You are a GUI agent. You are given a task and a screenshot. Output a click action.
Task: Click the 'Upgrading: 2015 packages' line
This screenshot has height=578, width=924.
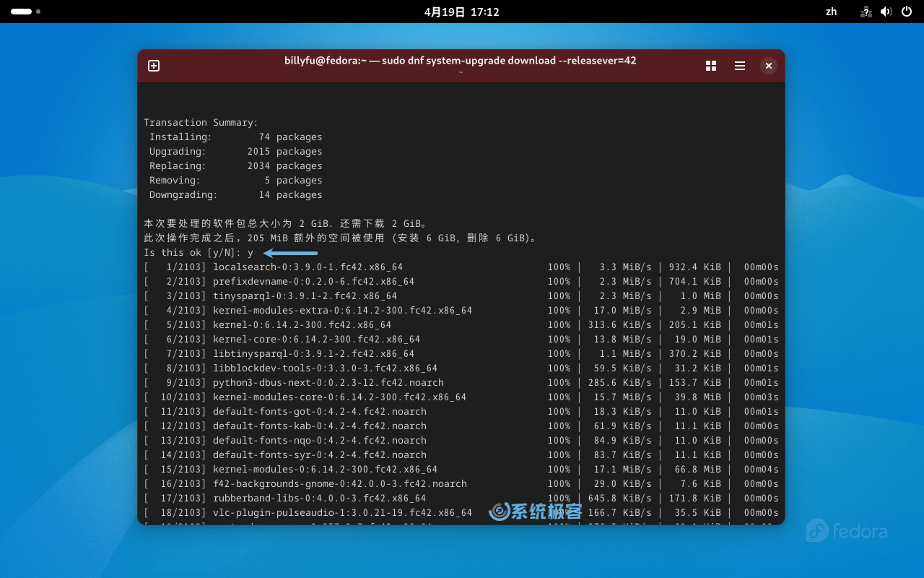tap(236, 151)
